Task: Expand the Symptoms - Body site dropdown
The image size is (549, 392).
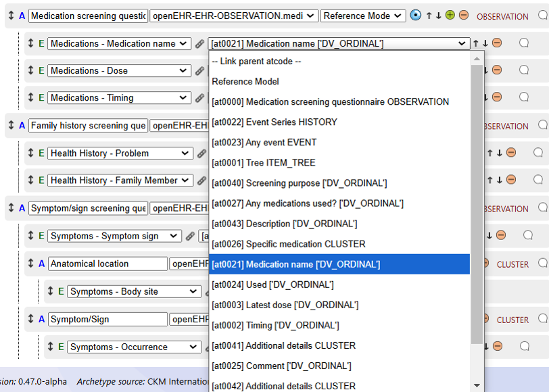Action: pyautogui.click(x=133, y=292)
